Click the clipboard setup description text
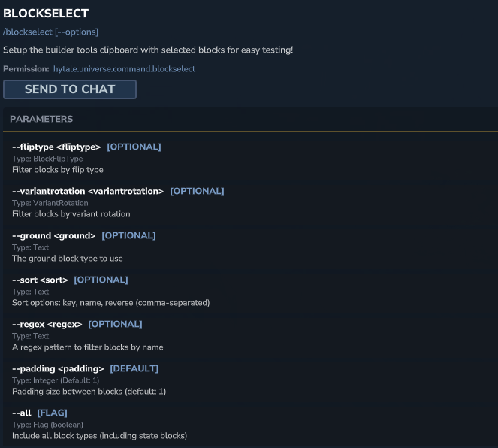498x448 pixels. click(148, 50)
